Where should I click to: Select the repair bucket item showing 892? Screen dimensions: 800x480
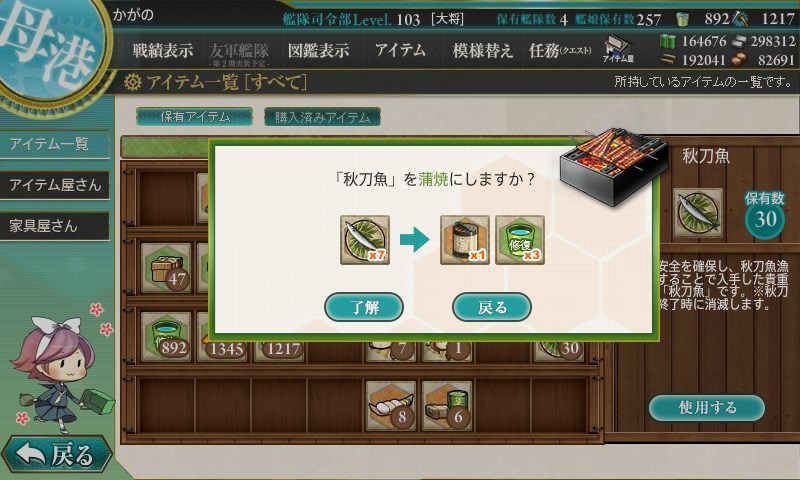pos(166,337)
